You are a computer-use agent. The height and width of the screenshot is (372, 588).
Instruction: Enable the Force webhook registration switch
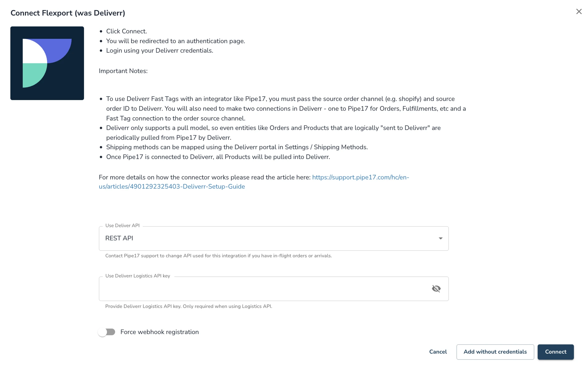coord(107,332)
